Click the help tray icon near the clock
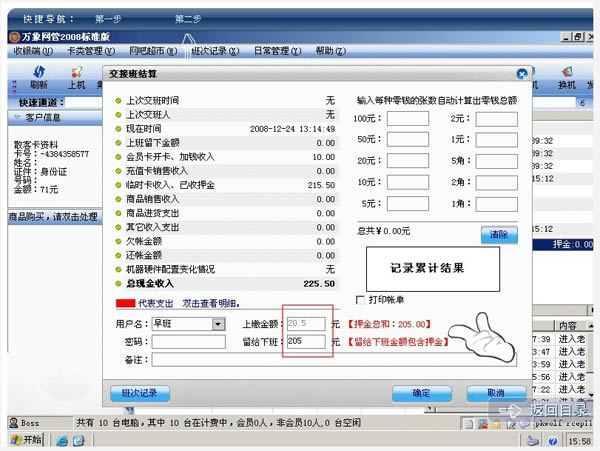The image size is (600, 451). 553,441
